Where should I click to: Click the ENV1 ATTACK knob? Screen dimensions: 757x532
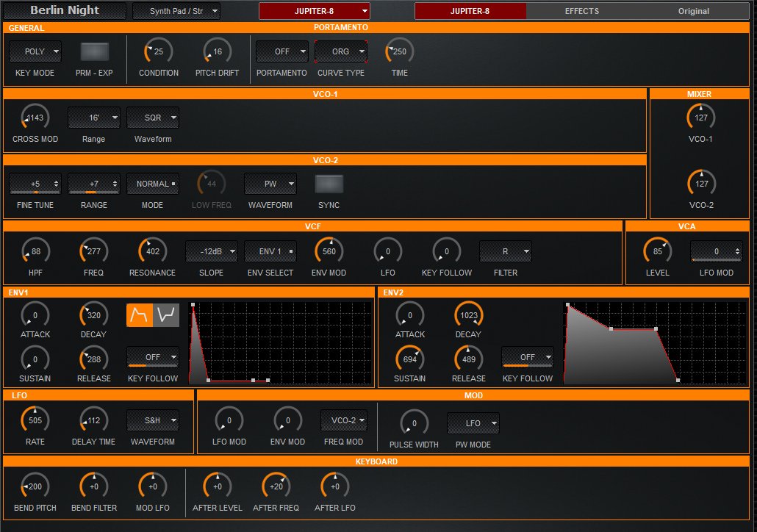35,315
